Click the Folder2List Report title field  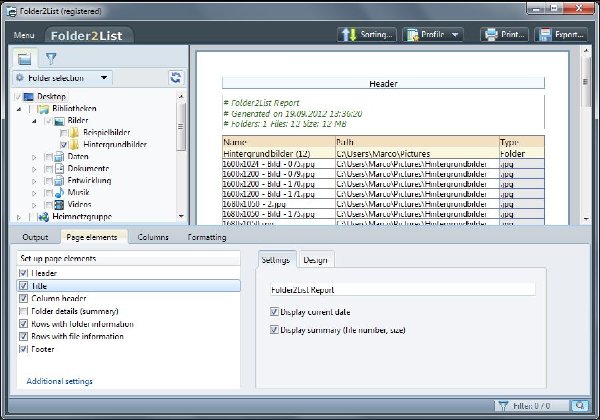(402, 290)
